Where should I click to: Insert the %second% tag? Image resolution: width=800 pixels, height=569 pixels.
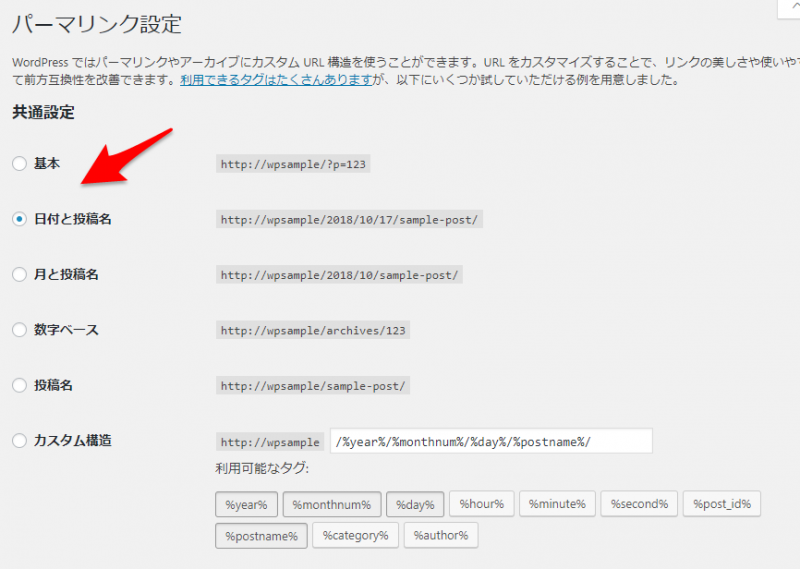click(640, 504)
